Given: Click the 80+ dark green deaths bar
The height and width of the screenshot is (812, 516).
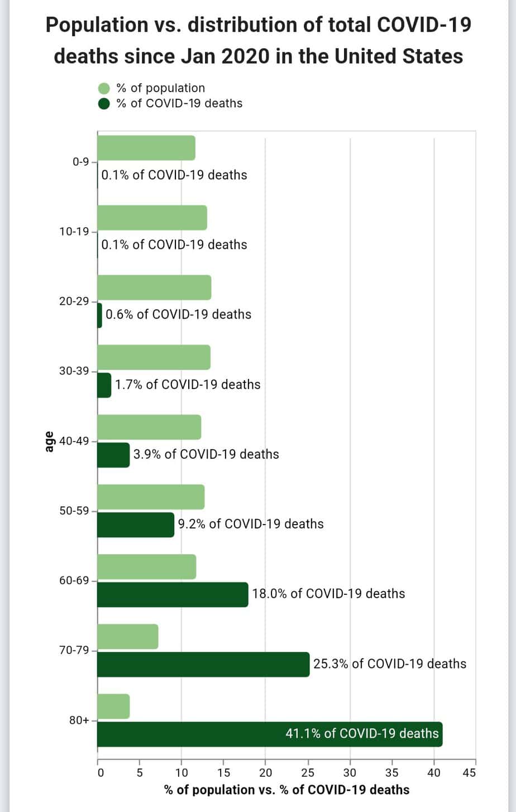Looking at the screenshot, I should tap(190, 734).
